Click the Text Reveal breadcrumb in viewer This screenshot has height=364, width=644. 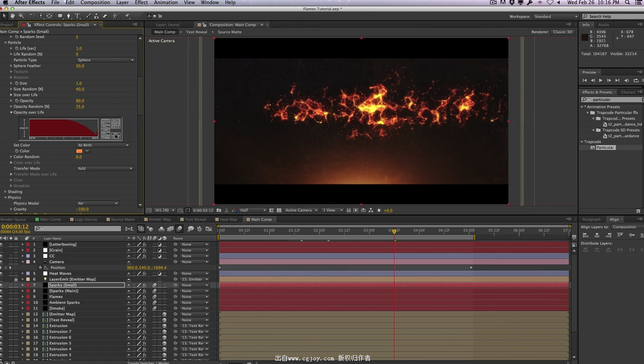point(196,32)
